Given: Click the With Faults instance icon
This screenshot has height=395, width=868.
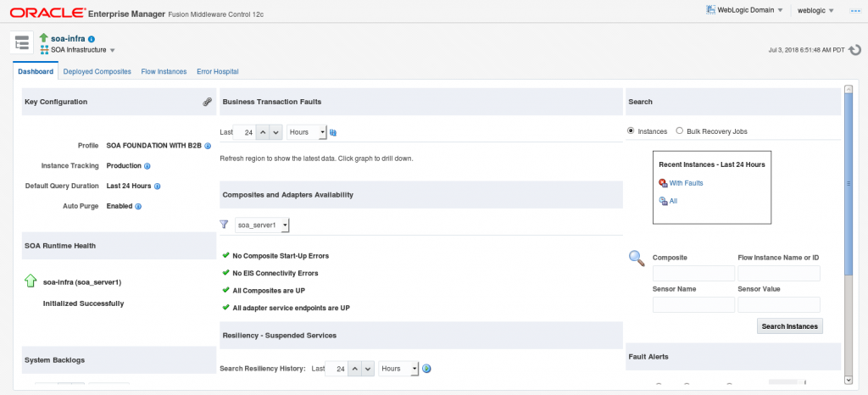Looking at the screenshot, I should point(663,183).
